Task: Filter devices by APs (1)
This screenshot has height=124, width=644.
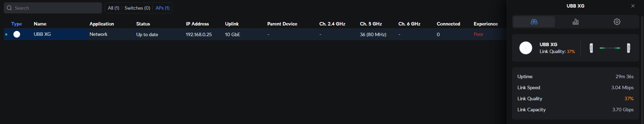Action: coord(162,8)
